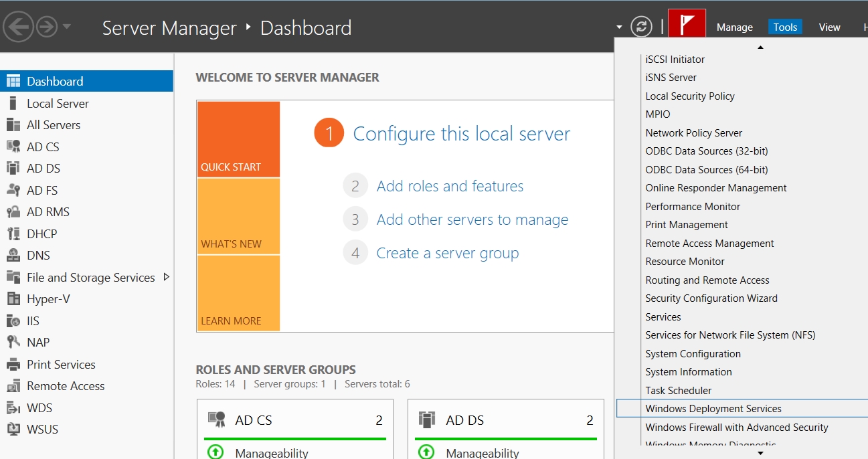Open Services for Network File System (NFS)
This screenshot has height=459, width=868.
(x=730, y=335)
